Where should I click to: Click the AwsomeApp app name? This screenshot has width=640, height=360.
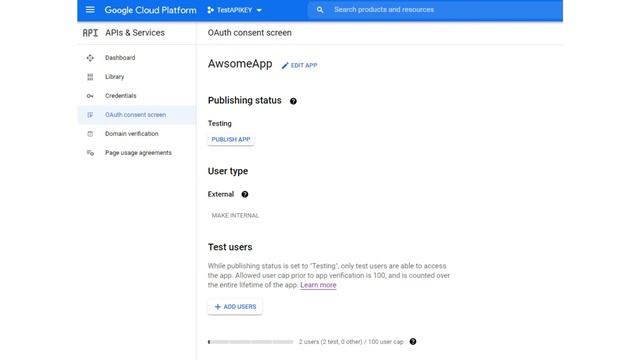click(240, 64)
